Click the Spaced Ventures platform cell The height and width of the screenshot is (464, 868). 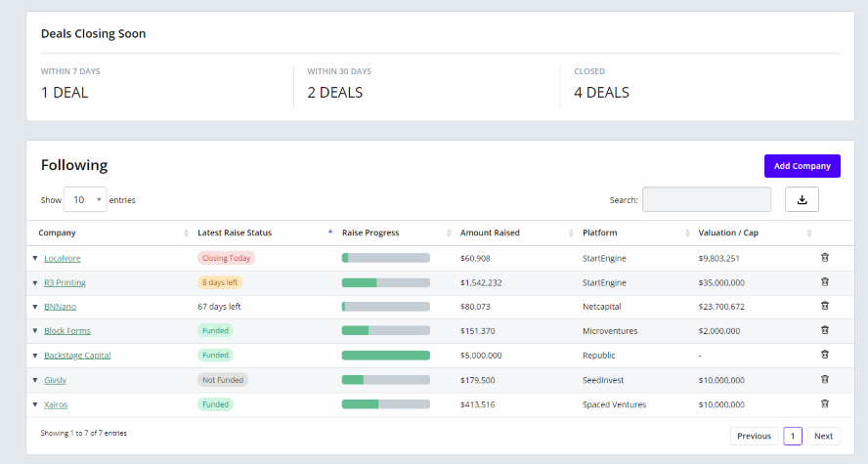tap(615, 404)
